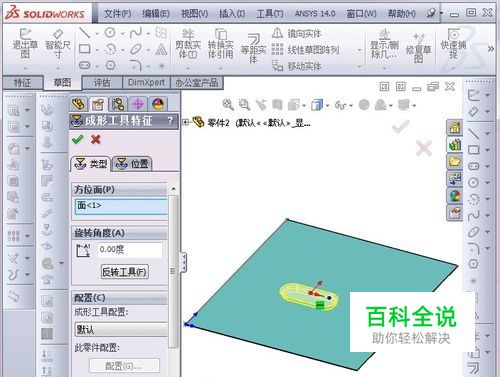Open DimXpertManager crosshair tab icon
This screenshot has height=377, width=500.
point(138,104)
